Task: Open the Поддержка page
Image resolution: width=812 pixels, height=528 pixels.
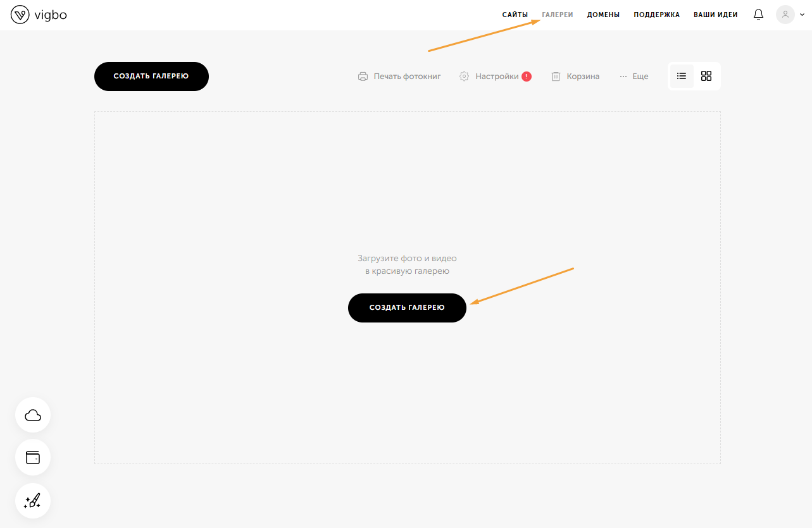Action: 657,15
